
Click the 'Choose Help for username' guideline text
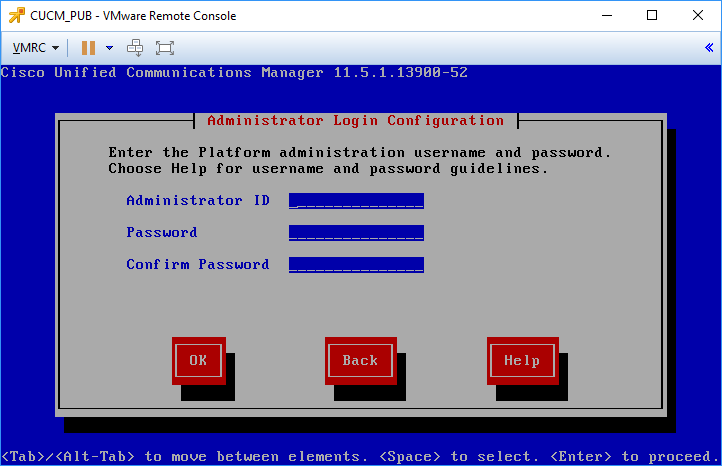tap(328, 169)
